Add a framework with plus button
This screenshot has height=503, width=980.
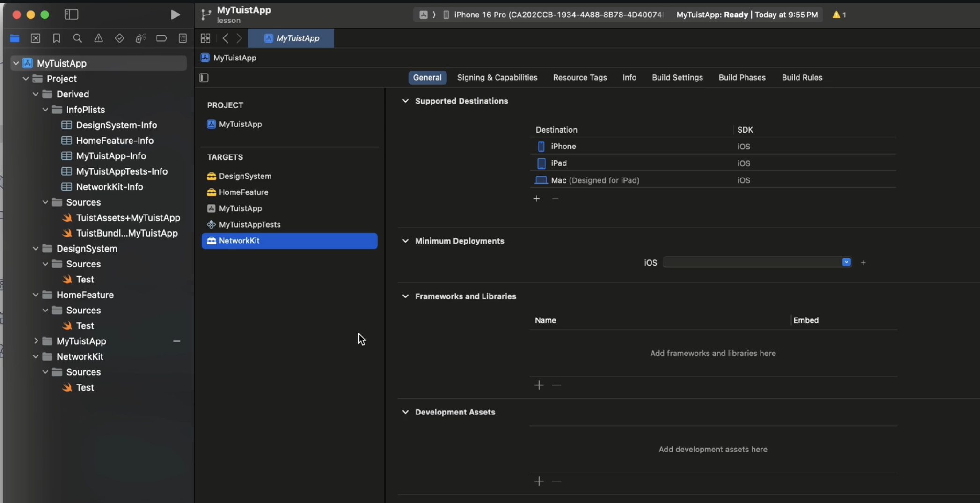pos(539,385)
